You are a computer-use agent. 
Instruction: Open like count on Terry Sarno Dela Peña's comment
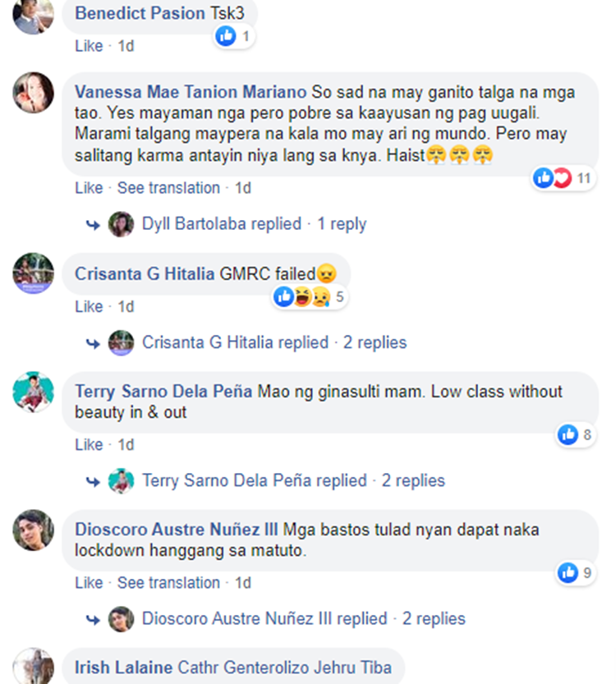[576, 435]
